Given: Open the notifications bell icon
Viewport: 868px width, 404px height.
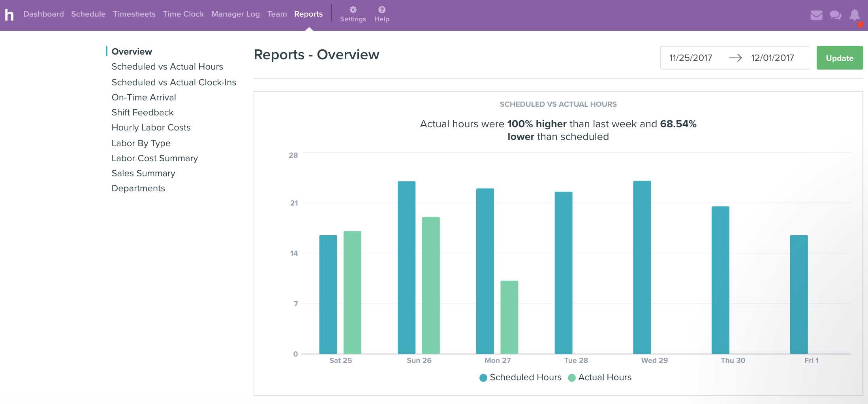Looking at the screenshot, I should click(x=854, y=15).
